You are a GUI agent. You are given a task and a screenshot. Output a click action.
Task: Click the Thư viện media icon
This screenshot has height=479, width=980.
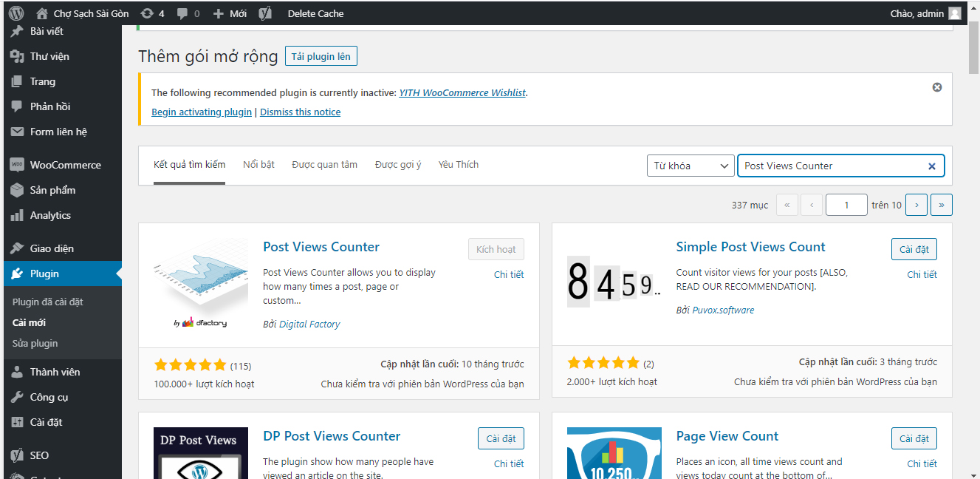tap(16, 55)
